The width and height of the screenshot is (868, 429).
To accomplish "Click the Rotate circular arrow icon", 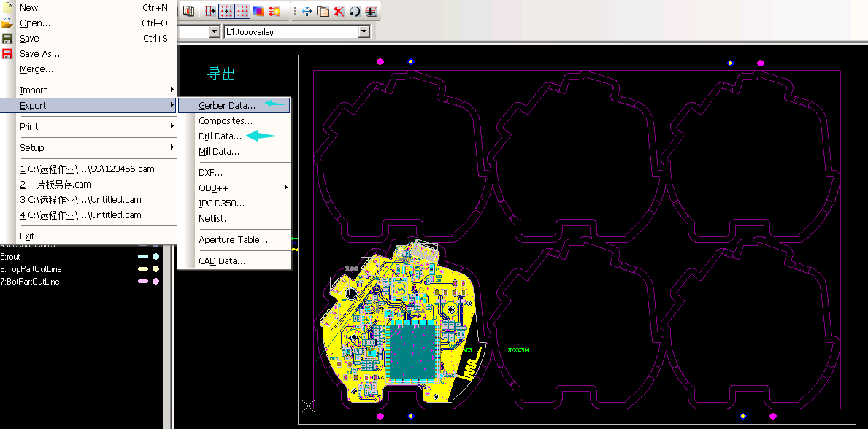I will click(355, 12).
